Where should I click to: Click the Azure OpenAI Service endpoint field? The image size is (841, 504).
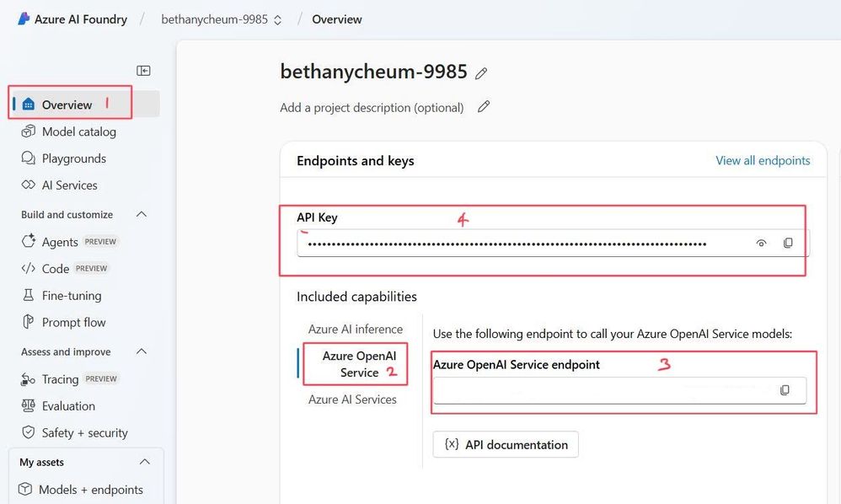(x=619, y=390)
